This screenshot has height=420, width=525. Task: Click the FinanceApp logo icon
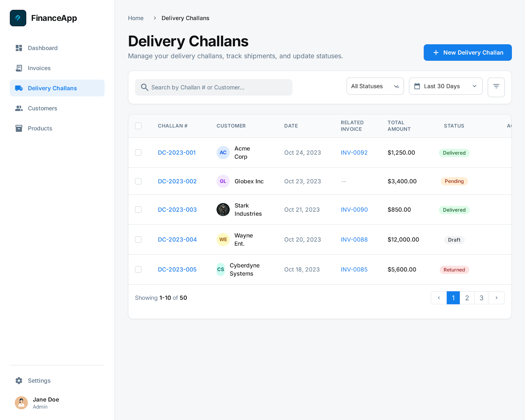click(18, 18)
